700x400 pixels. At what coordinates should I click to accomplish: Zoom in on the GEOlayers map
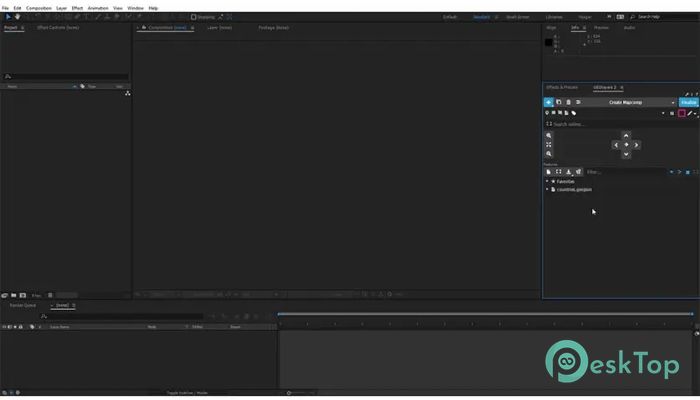tap(549, 135)
